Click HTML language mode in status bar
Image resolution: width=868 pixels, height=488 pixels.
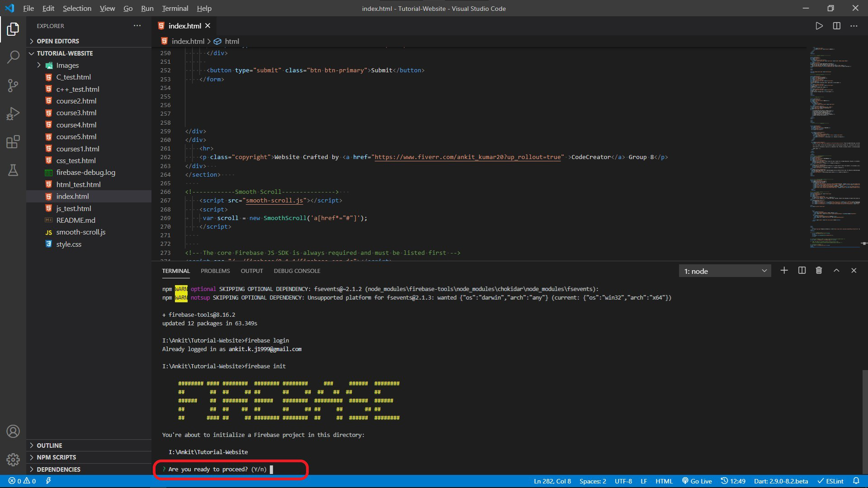coord(664,481)
